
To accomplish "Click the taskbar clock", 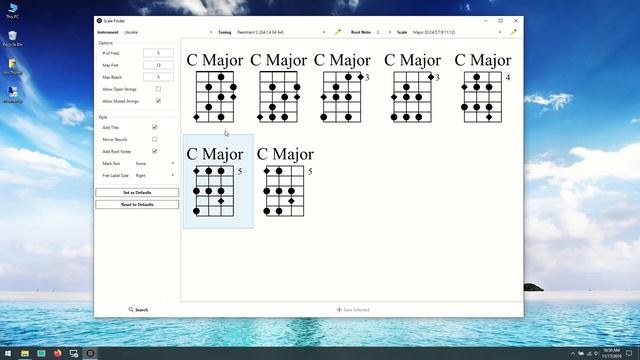I will click(x=611, y=353).
